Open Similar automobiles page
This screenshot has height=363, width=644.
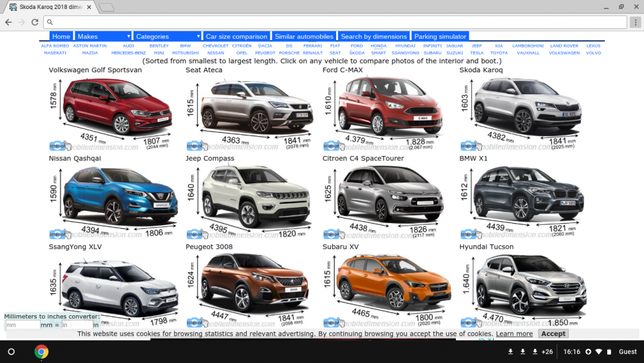point(304,36)
